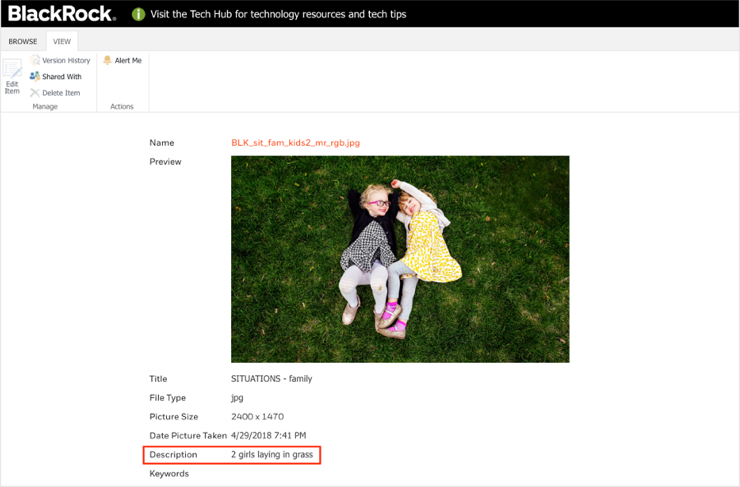
Task: Click the Manage group label in ribbon
Action: pos(45,107)
